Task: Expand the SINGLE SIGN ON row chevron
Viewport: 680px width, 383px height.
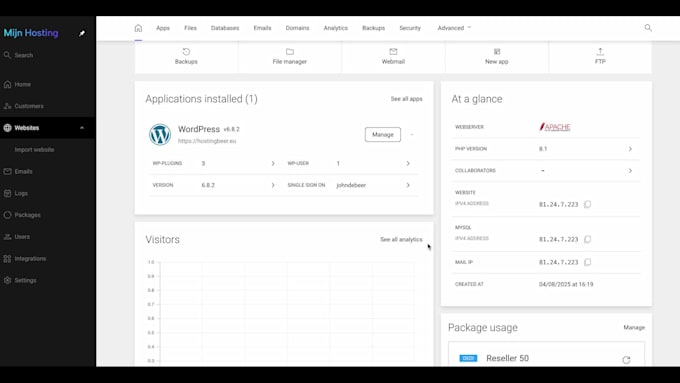Action: coord(408,185)
